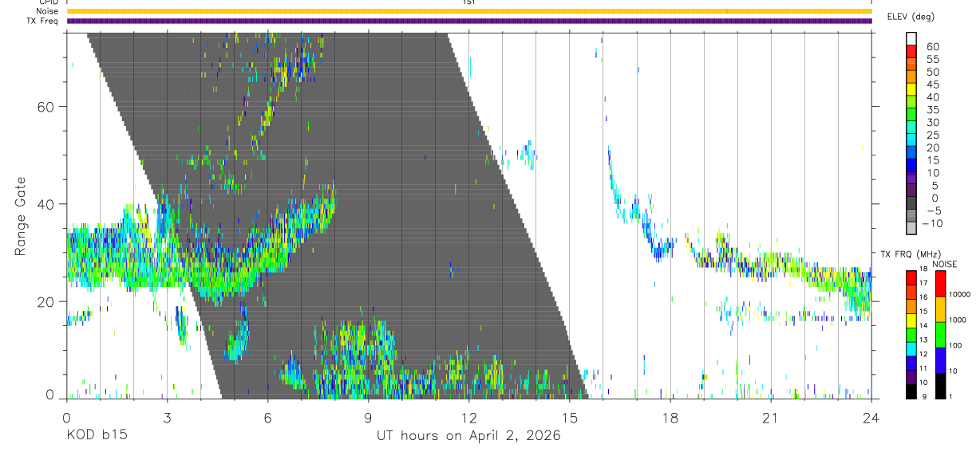Click the white top swatch of ELEV color bar
Screen dimensions: 980x452
[x=911, y=40]
